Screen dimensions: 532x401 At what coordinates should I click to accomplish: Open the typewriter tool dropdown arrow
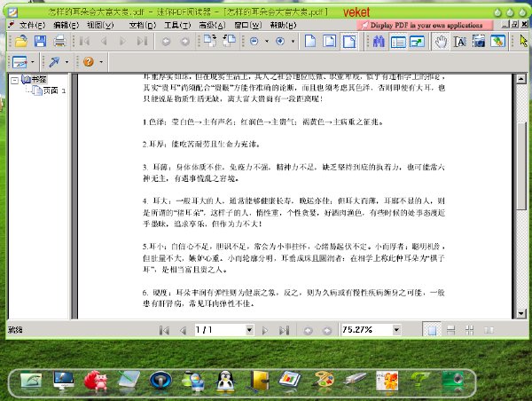tap(33, 62)
